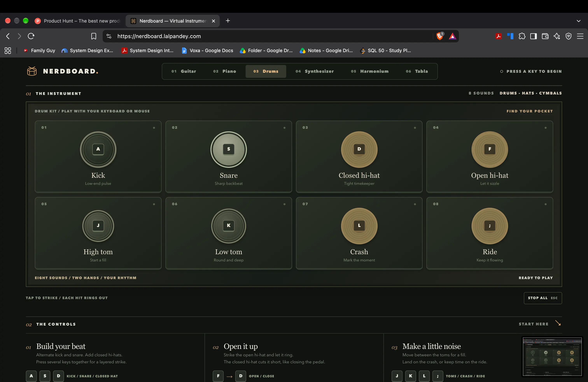Open Brave Shields lion icon
This screenshot has width=588, height=382.
(x=440, y=36)
